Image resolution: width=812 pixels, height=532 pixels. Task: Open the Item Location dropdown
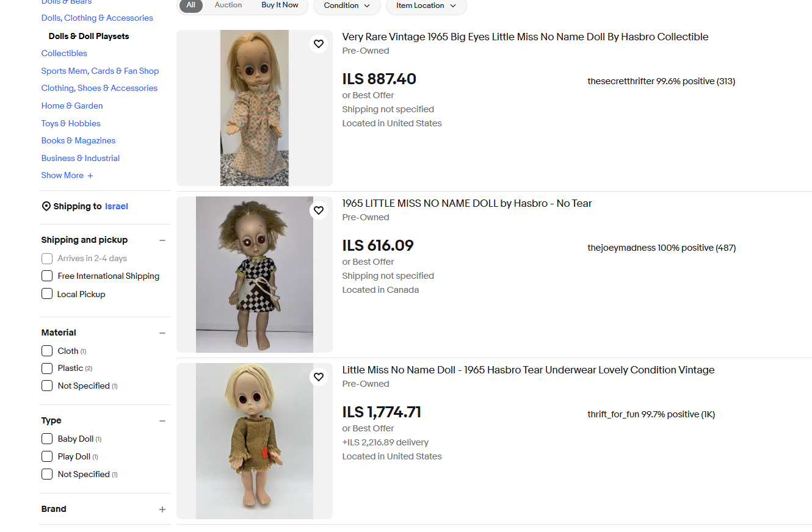[x=426, y=5]
